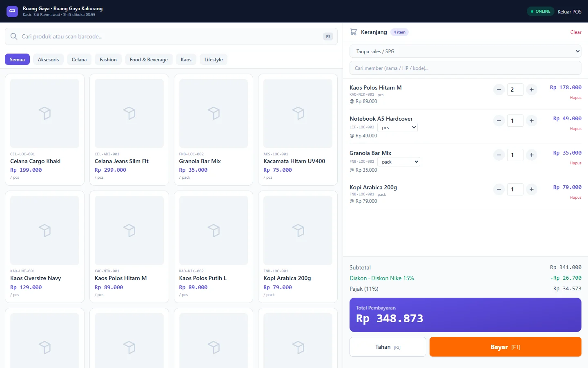
Task: Switch to Food & Beverage category
Action: (149, 59)
